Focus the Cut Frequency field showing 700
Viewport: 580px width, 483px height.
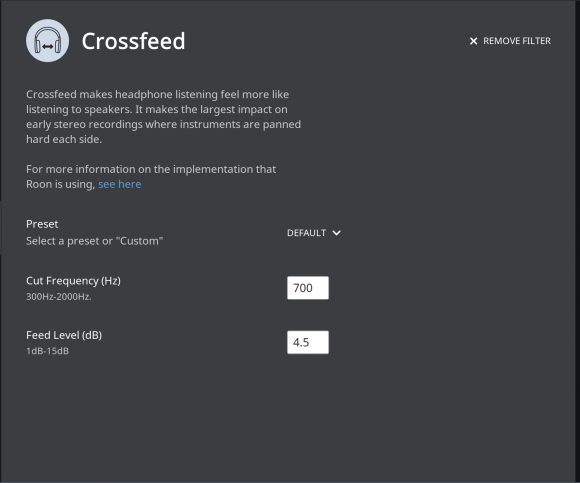tap(308, 288)
